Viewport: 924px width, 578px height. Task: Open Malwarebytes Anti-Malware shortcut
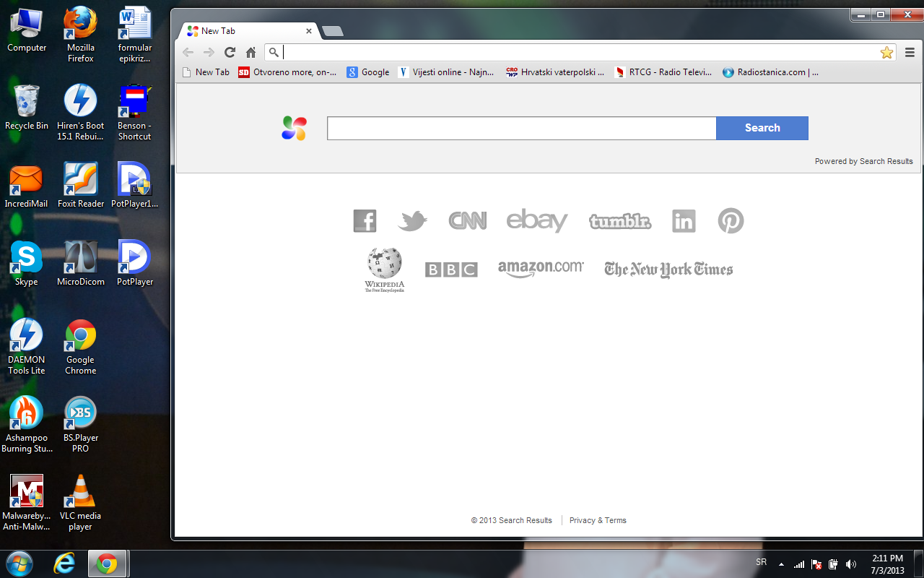[27, 503]
